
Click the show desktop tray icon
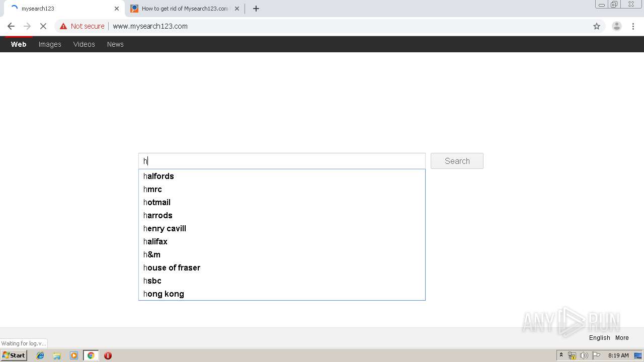pyautogui.click(x=638, y=355)
